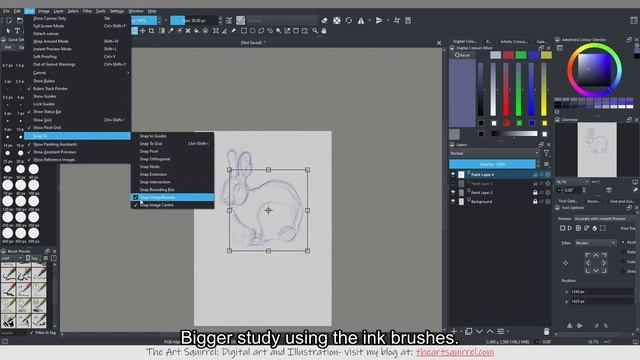This screenshot has height=360, width=640.
Task: Duplicate the current layer
Action: pyautogui.click(x=469, y=331)
